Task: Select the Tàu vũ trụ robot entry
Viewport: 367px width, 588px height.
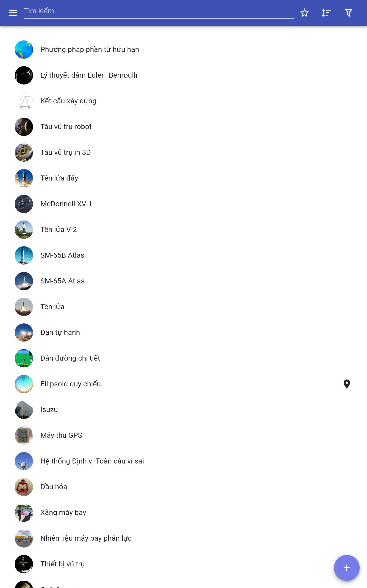Action: (183, 127)
